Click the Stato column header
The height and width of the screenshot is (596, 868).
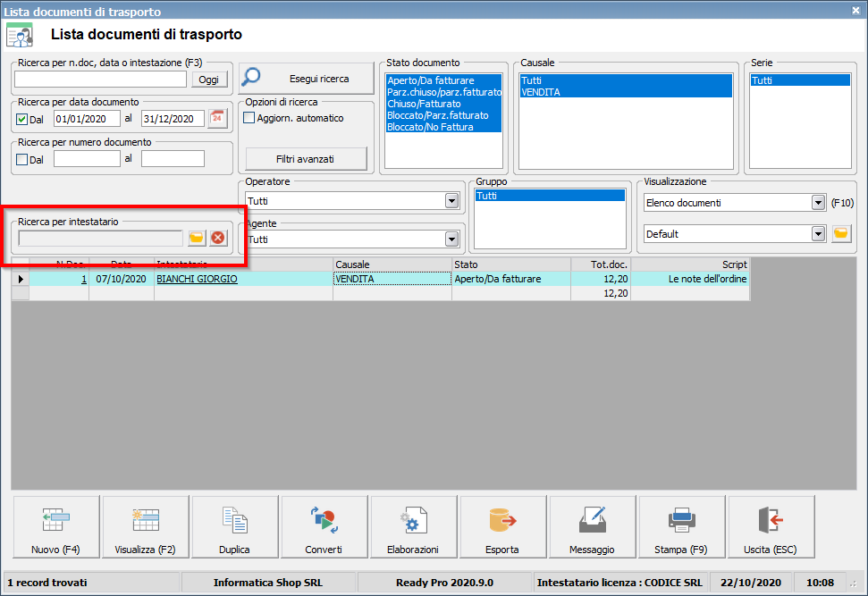(511, 264)
